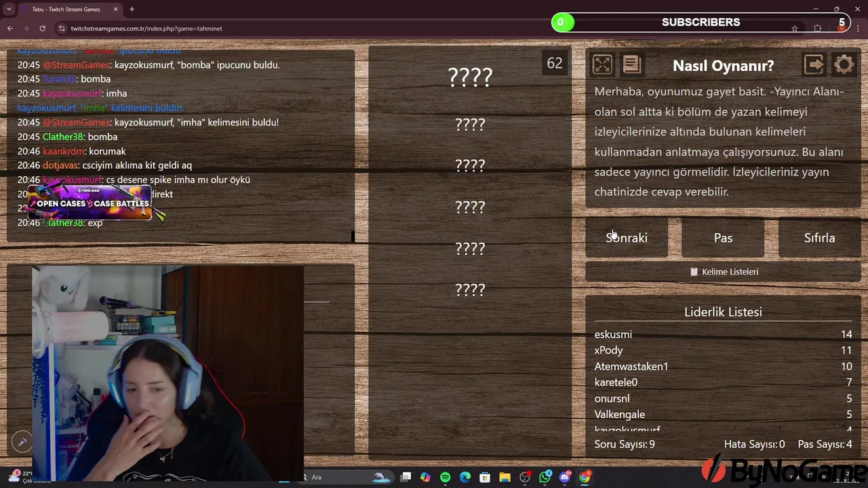Open Spotify from the taskbar

445,477
